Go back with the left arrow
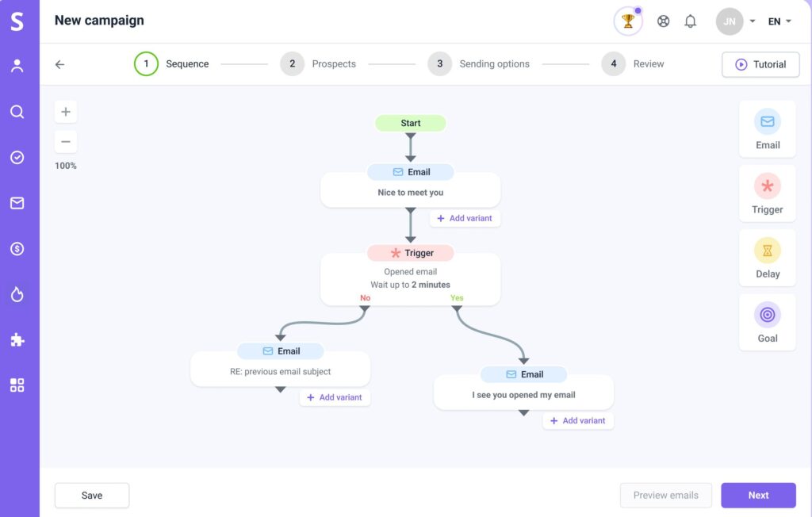 (60, 64)
